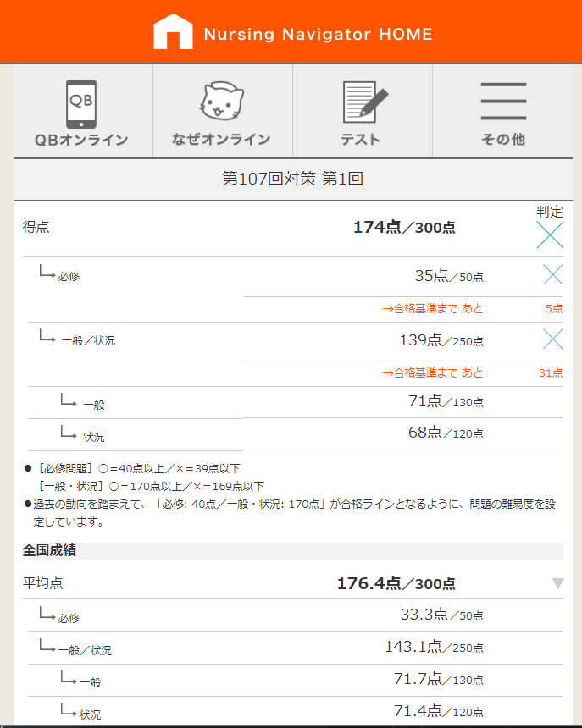Click the cat face icon

pyautogui.click(x=221, y=103)
